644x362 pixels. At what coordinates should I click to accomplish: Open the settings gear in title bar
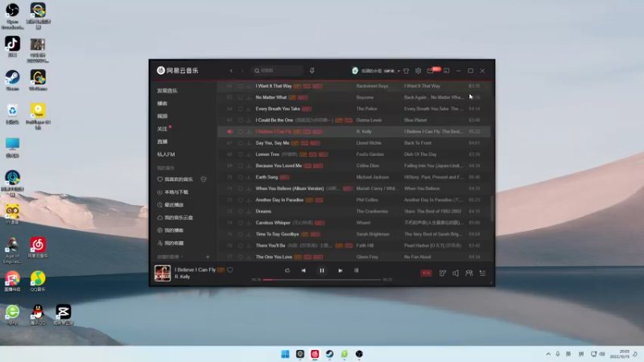coord(418,71)
